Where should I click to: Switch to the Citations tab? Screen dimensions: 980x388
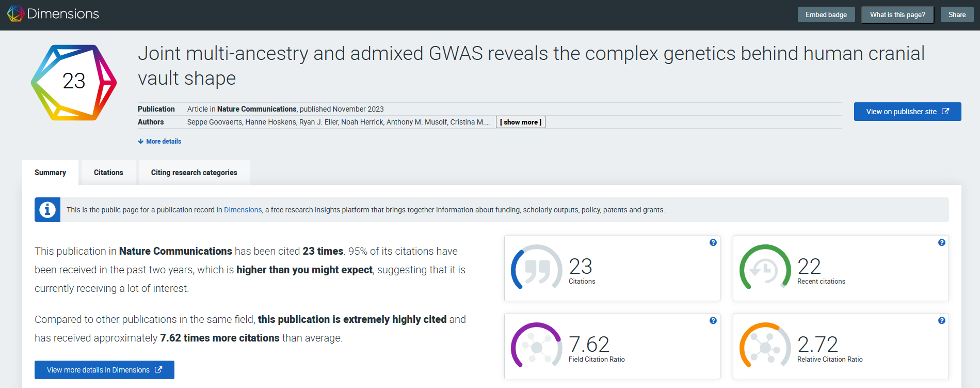[x=108, y=173]
